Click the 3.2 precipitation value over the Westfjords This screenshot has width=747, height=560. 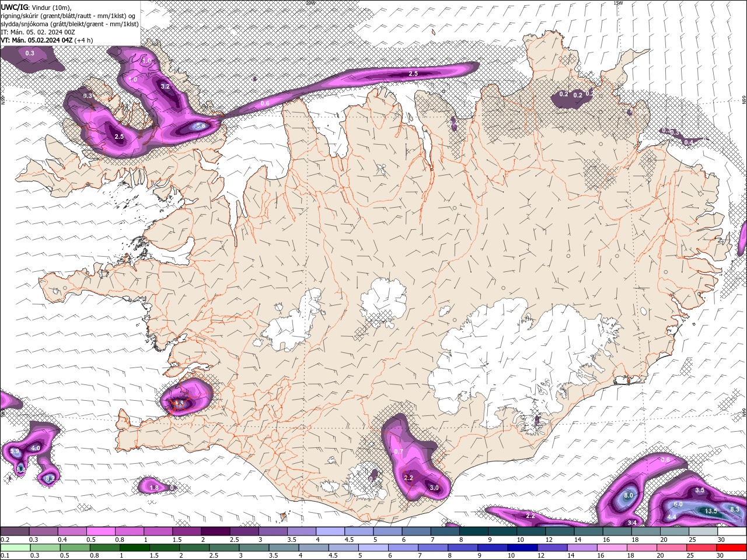tap(165, 86)
